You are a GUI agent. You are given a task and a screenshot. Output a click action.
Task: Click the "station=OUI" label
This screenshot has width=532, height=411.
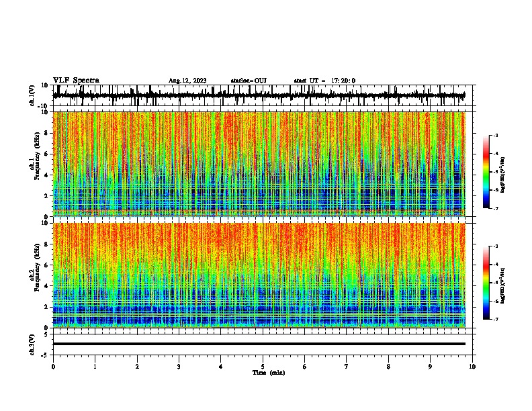tap(249, 81)
